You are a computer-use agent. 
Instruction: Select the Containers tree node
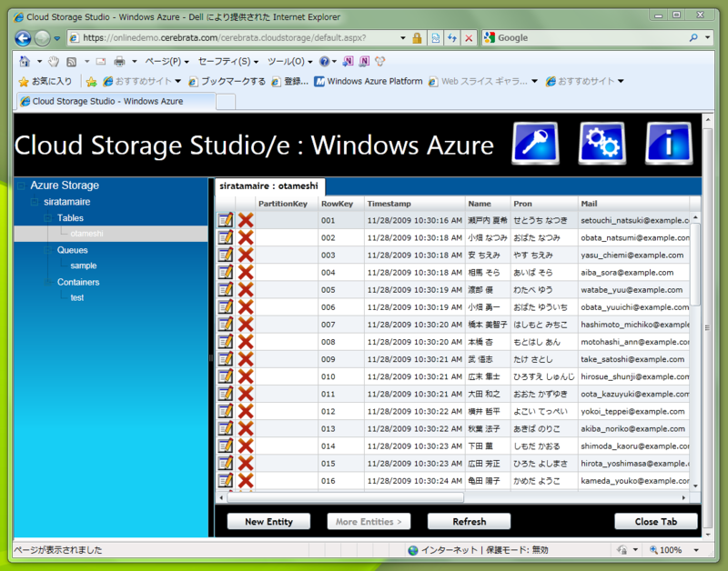(x=78, y=282)
